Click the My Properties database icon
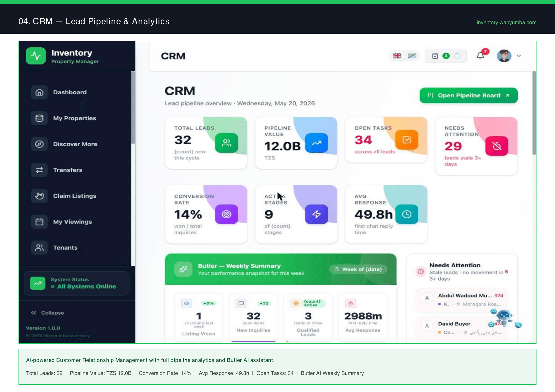 pos(39,118)
